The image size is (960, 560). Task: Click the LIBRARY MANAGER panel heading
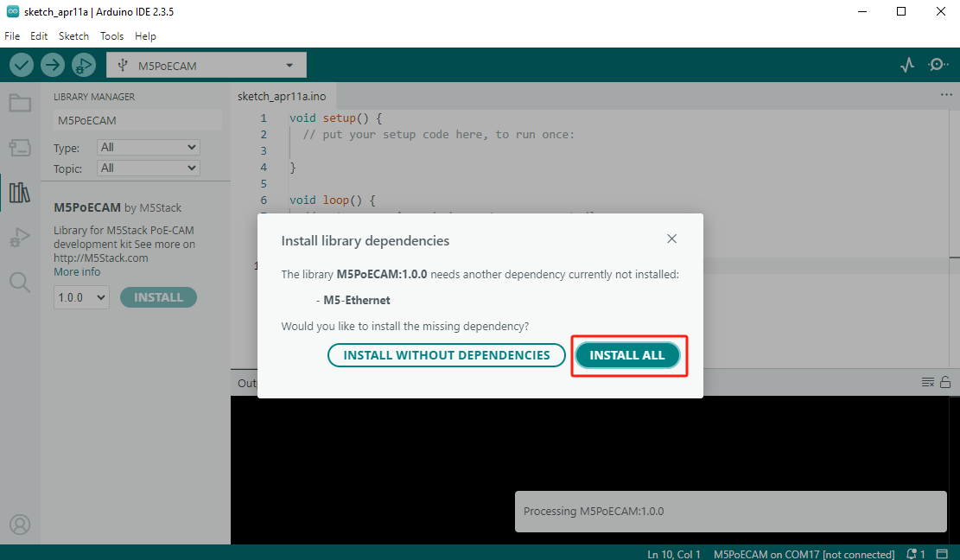[94, 97]
